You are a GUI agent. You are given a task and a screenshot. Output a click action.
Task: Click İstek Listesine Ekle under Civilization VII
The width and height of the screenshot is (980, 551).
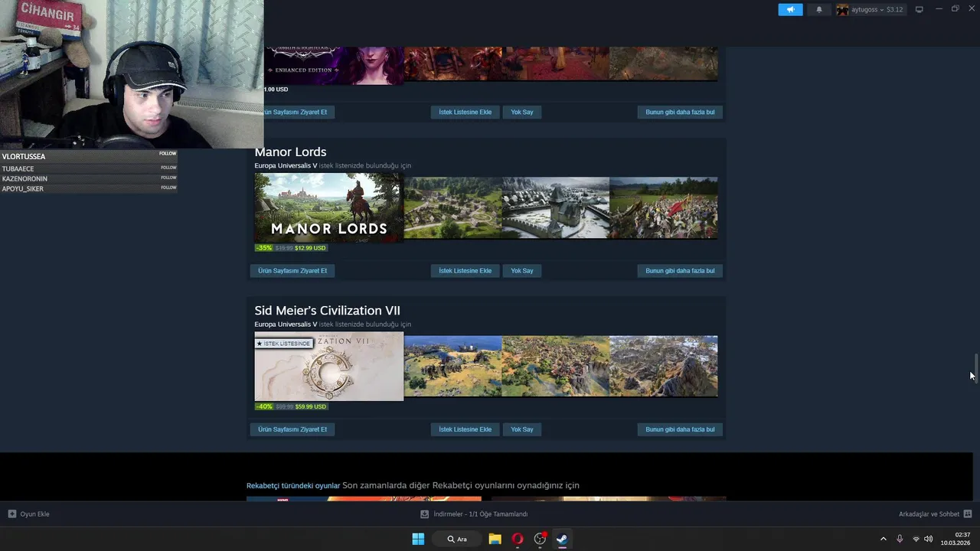click(465, 429)
